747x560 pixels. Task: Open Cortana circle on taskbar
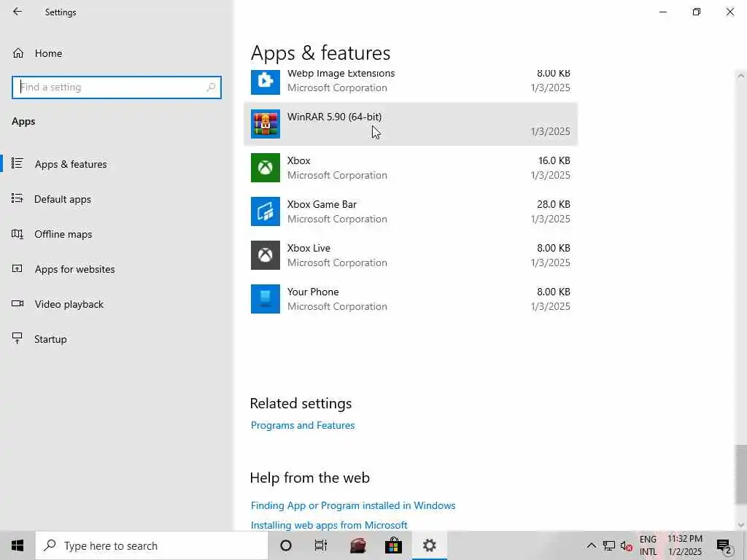(x=286, y=545)
